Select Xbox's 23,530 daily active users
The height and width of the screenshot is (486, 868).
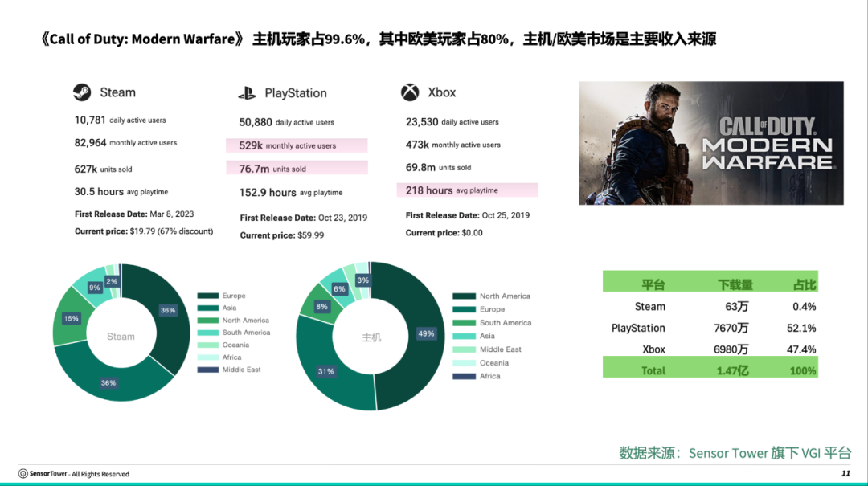[452, 122]
